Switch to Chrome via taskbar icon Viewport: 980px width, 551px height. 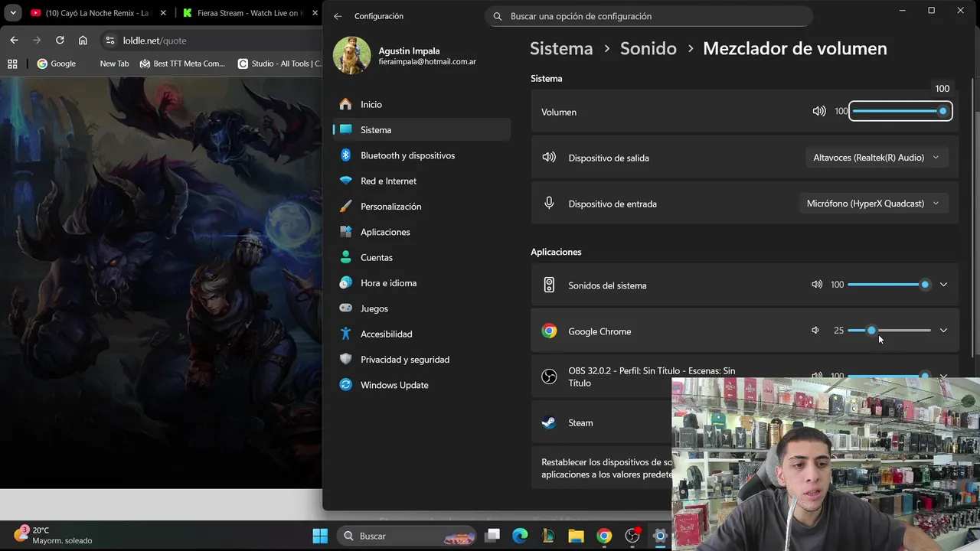(604, 536)
